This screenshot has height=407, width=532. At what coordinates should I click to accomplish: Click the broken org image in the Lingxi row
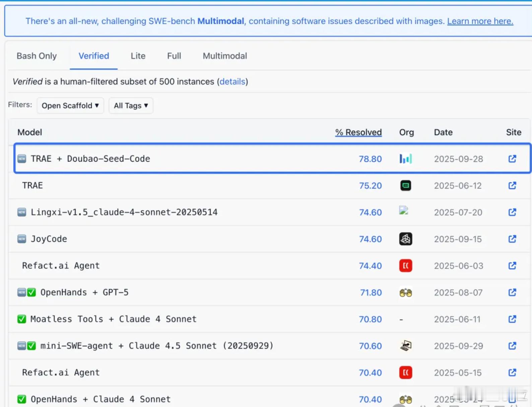click(x=404, y=211)
